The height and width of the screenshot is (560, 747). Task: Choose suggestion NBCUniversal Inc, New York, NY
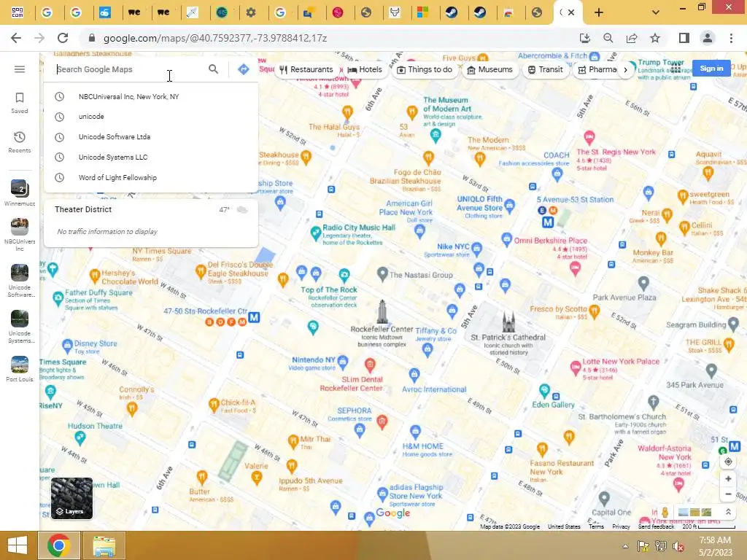(x=151, y=97)
